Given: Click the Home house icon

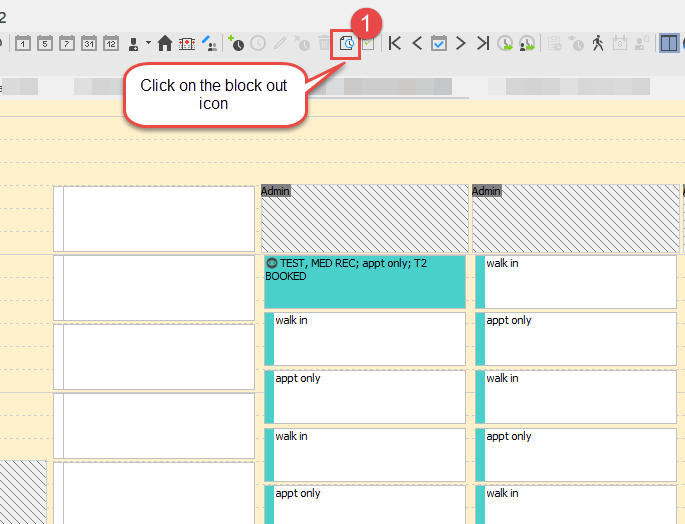Looking at the screenshot, I should tap(165, 43).
